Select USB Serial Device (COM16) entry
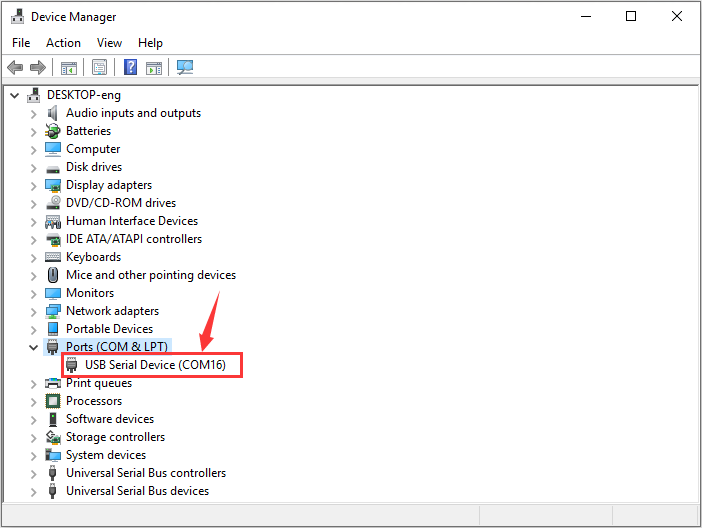 pos(155,365)
